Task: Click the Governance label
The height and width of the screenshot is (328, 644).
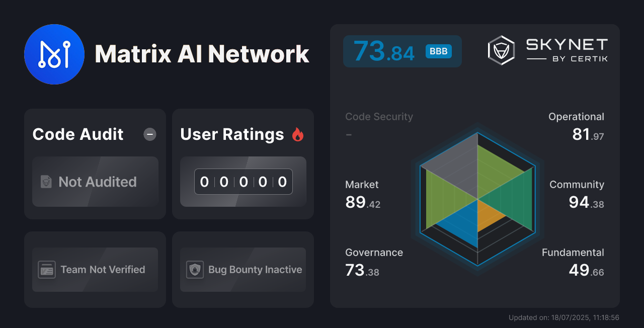Action: pos(374,253)
